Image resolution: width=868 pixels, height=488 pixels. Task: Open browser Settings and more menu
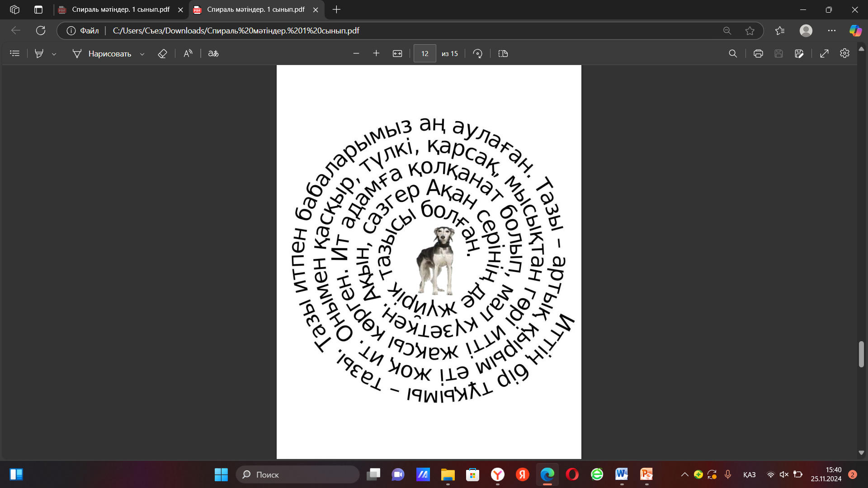point(832,30)
